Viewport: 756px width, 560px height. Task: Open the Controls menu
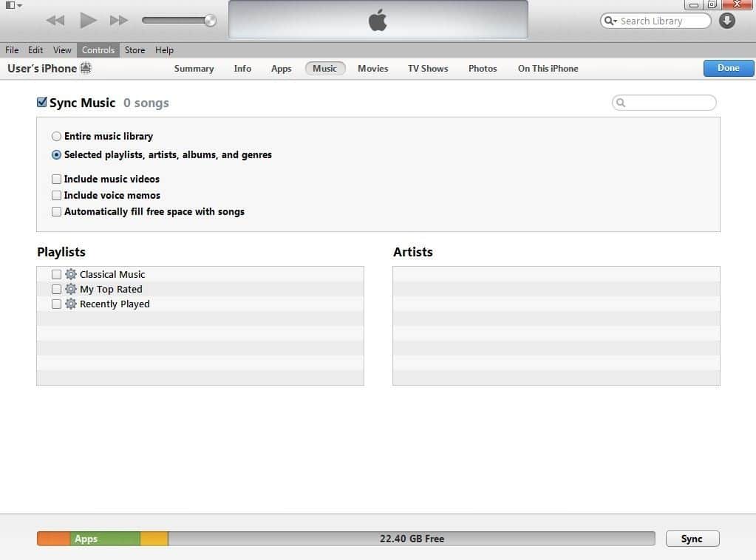coord(98,50)
